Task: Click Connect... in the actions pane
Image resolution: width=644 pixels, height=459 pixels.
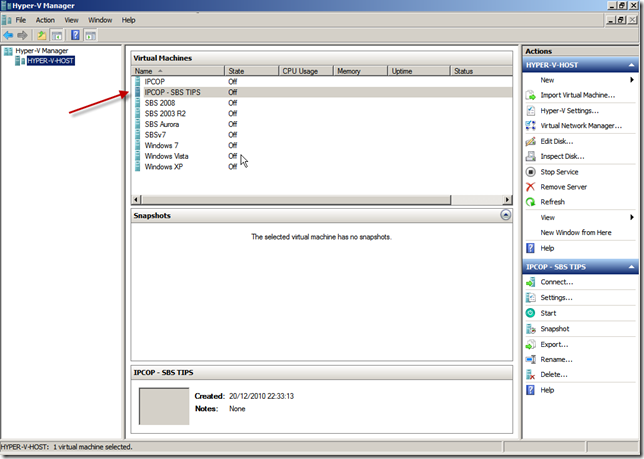Action: click(556, 282)
